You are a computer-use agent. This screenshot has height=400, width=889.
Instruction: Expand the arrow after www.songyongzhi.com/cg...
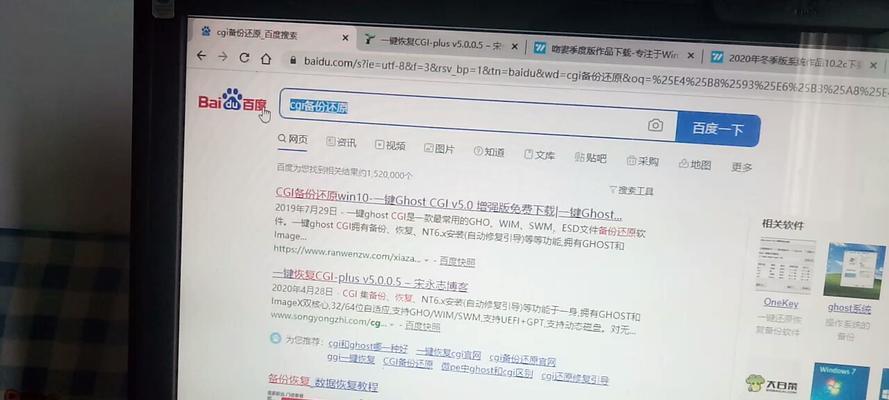pyautogui.click(x=391, y=325)
